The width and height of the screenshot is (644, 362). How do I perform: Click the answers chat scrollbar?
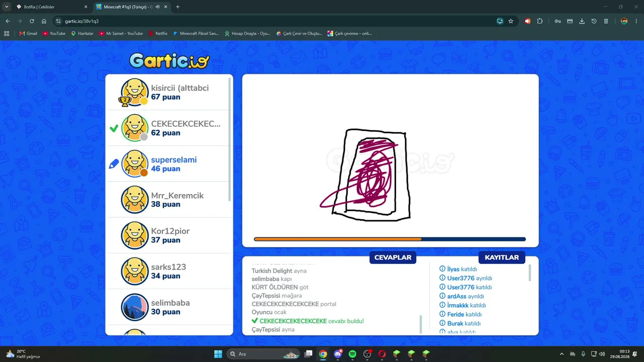pyautogui.click(x=421, y=324)
